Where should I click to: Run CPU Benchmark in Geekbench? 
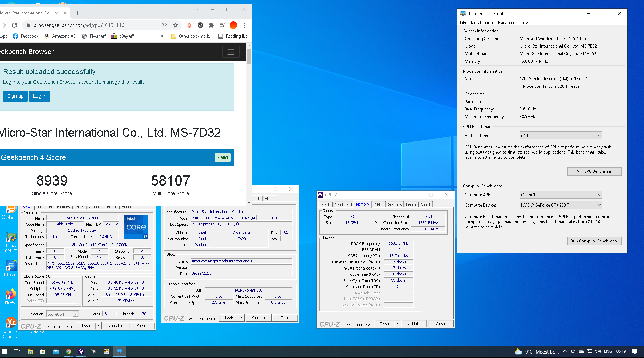click(x=594, y=171)
